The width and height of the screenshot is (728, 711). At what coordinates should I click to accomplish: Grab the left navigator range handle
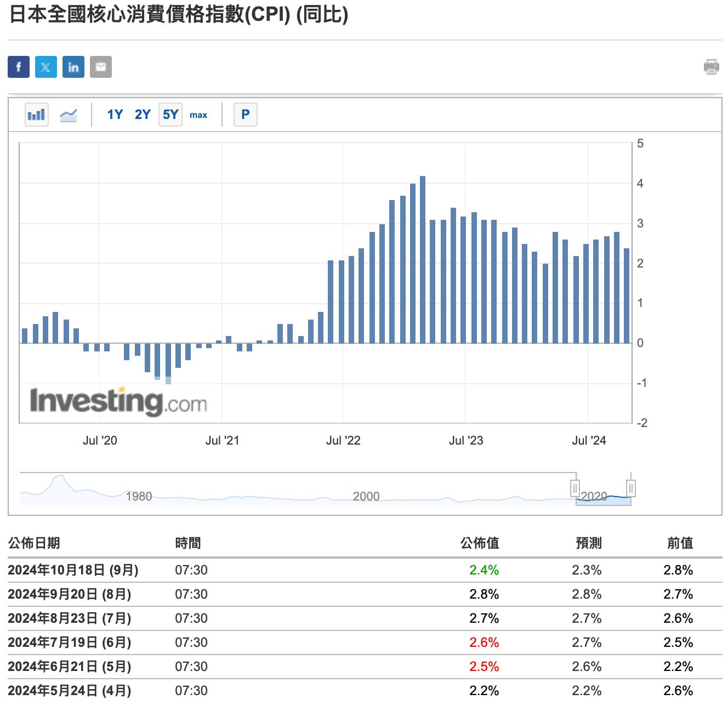tap(575, 488)
